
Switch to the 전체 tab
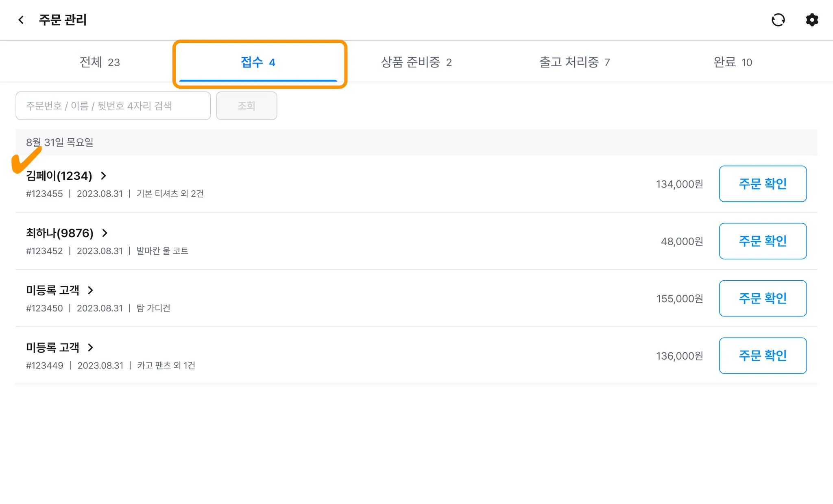pos(100,62)
